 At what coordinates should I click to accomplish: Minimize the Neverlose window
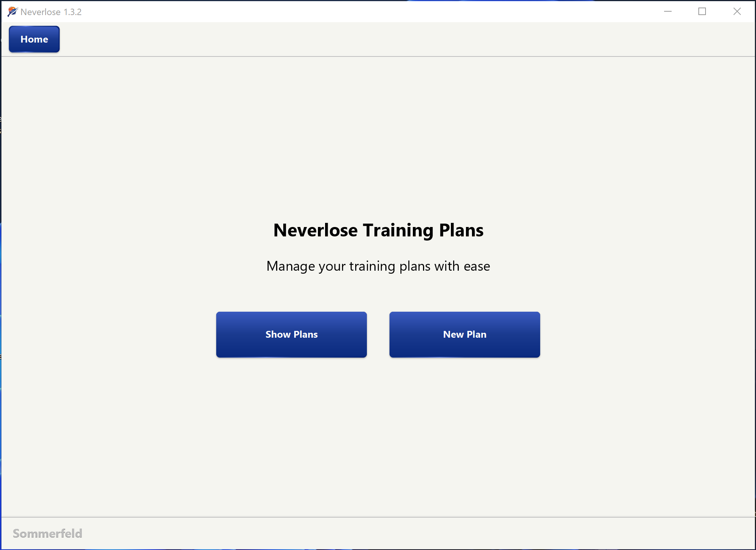pyautogui.click(x=668, y=11)
